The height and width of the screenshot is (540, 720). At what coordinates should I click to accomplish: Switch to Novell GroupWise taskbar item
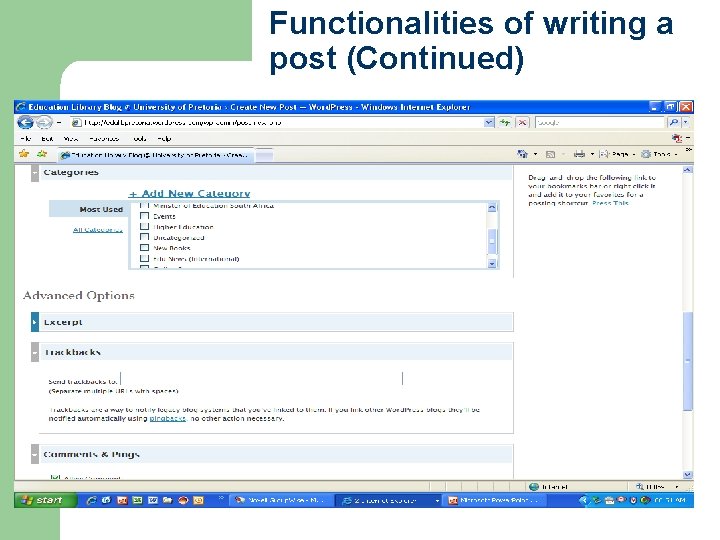pyautogui.click(x=280, y=501)
